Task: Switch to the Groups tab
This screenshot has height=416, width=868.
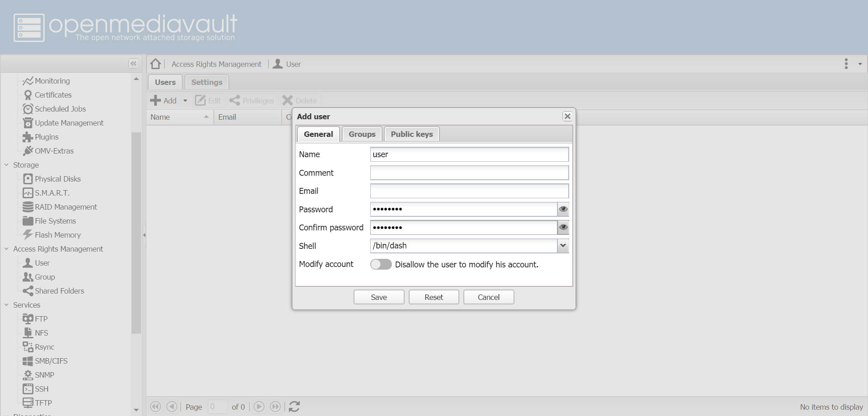Action: pyautogui.click(x=362, y=134)
